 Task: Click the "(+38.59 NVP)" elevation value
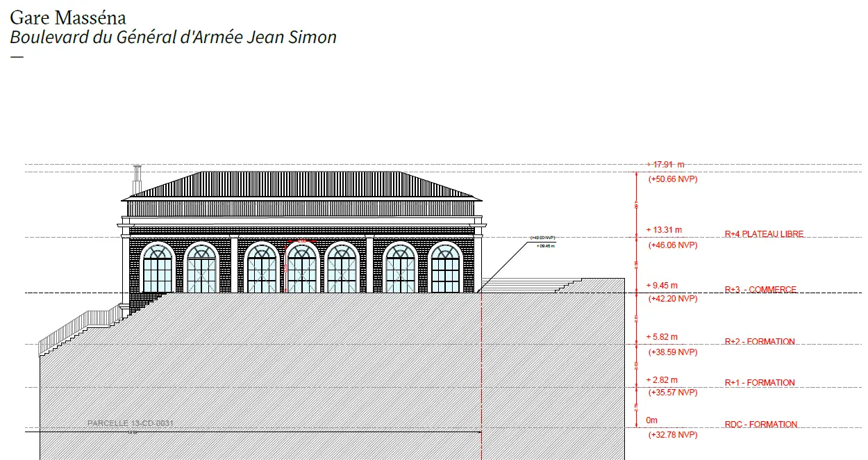point(673,352)
